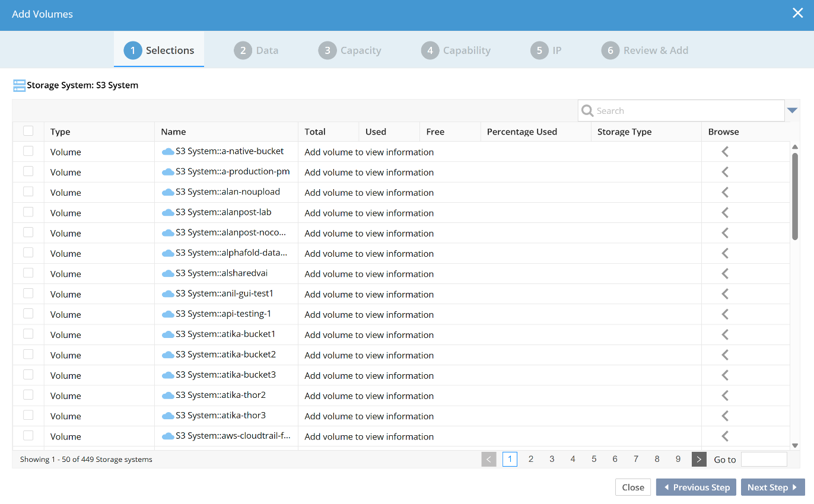Sort by the Free column header
Screen dimensions: 814x504
[x=450, y=132]
